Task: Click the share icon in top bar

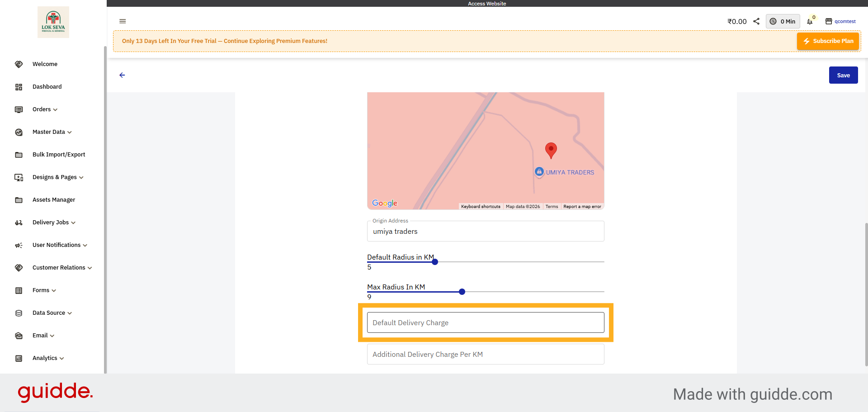Action: [x=757, y=21]
